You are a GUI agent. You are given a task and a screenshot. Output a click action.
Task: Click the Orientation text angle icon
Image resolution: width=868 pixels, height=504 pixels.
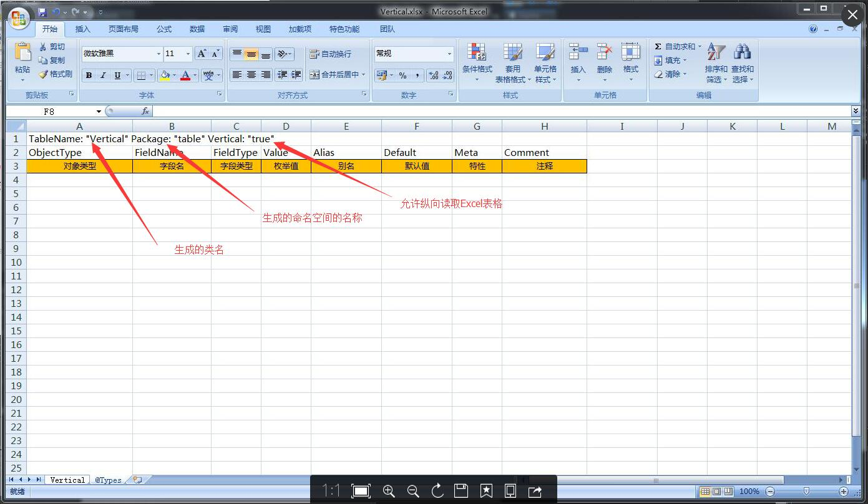283,54
